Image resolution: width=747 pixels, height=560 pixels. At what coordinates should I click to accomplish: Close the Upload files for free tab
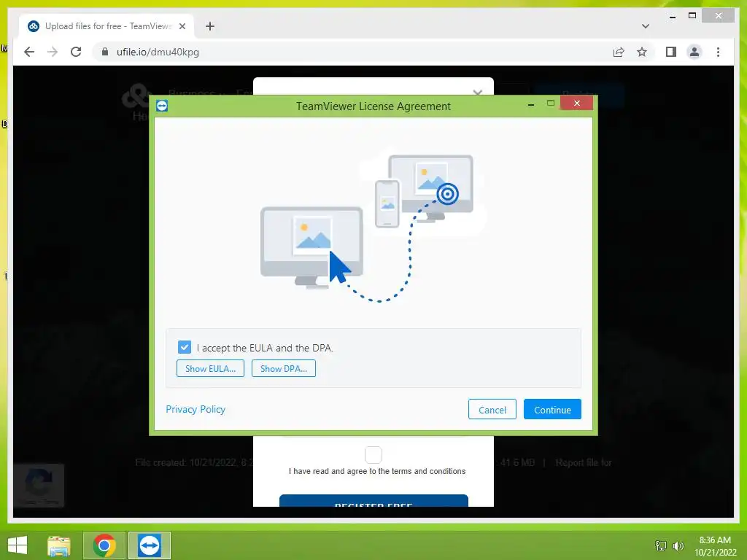(182, 26)
